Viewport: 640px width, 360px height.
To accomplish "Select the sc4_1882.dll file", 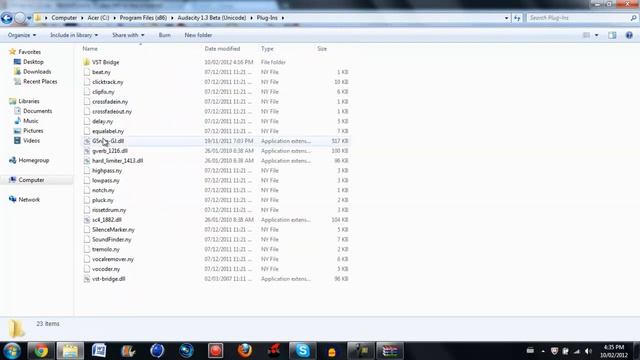I will tap(107, 220).
